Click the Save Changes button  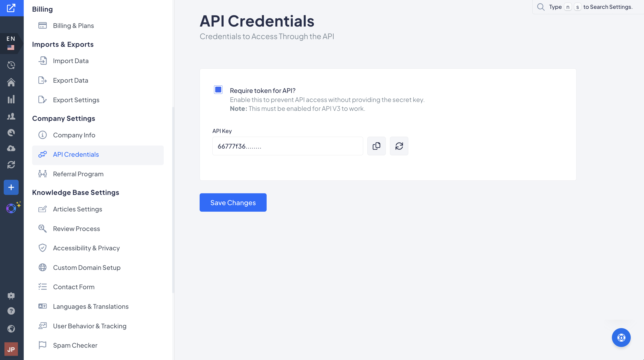point(233,202)
